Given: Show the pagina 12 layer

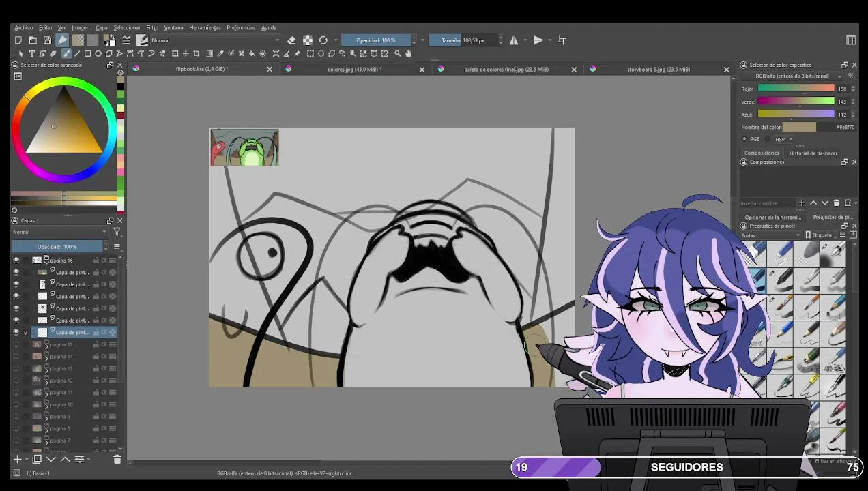Looking at the screenshot, I should tap(16, 381).
